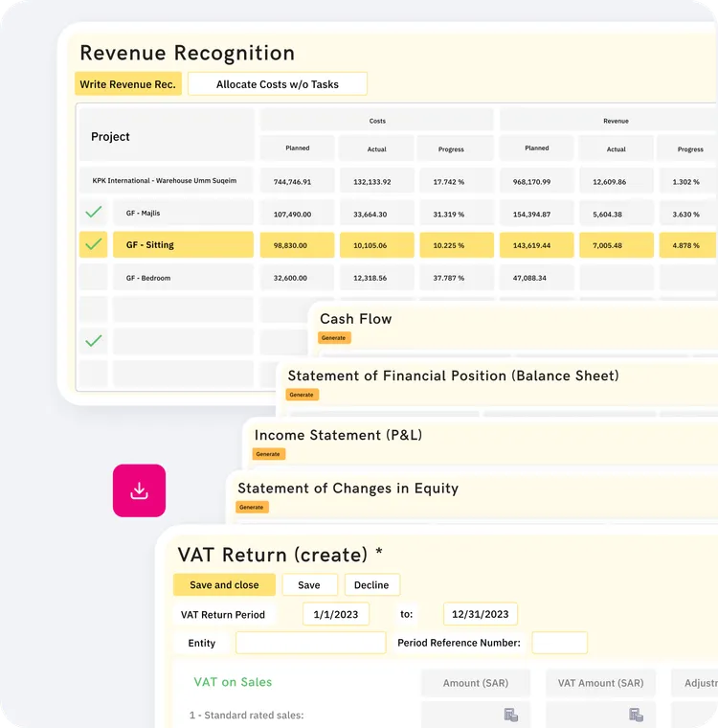The width and height of the screenshot is (718, 728).
Task: Click the pink download icon button
Action: 139,490
